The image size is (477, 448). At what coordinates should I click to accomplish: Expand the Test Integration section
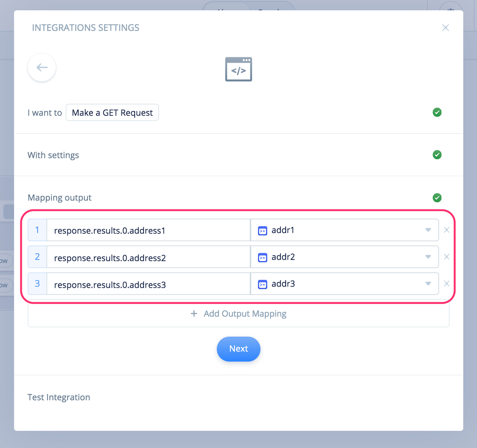pos(238,397)
